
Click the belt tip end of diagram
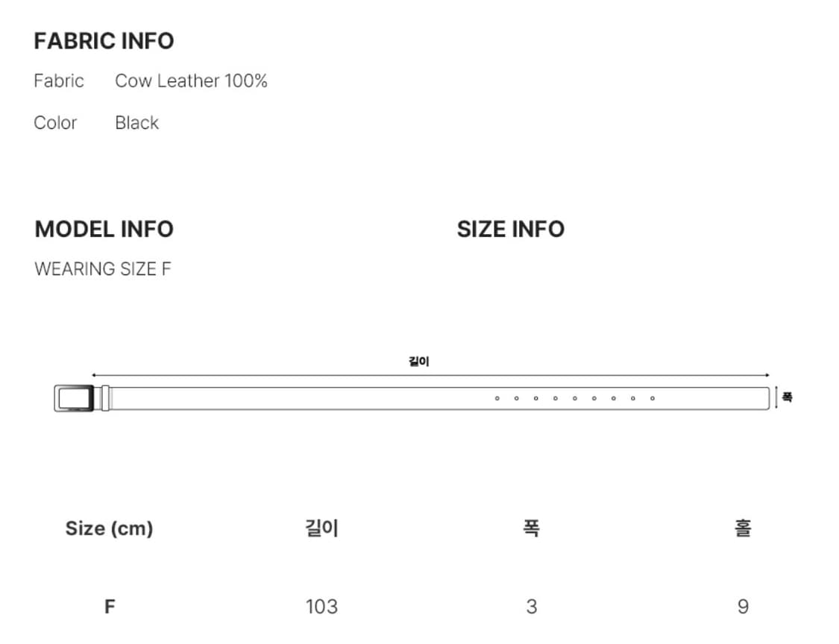click(x=765, y=399)
